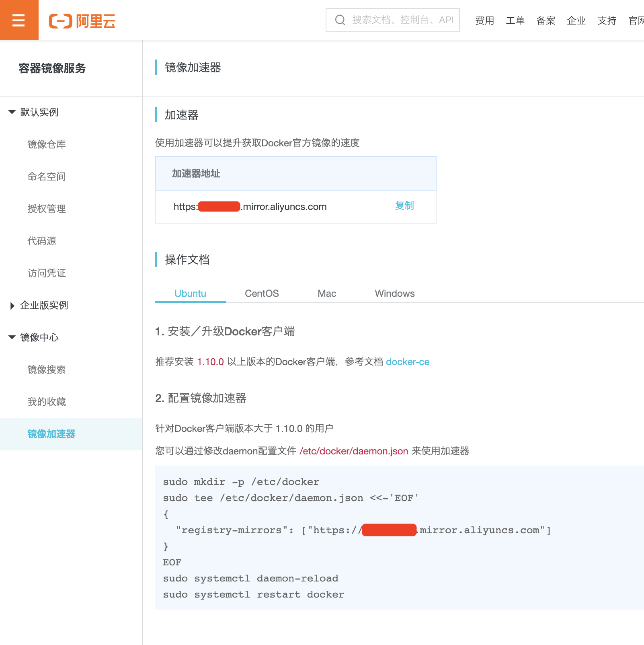Collapse the 镜像中心 sidebar group
The image size is (644, 645).
point(12,337)
